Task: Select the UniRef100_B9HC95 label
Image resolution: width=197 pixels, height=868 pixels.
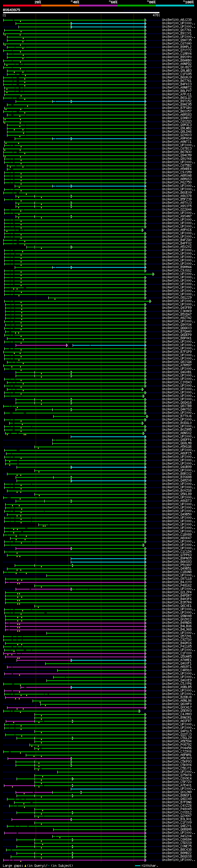Action: coord(177,104)
